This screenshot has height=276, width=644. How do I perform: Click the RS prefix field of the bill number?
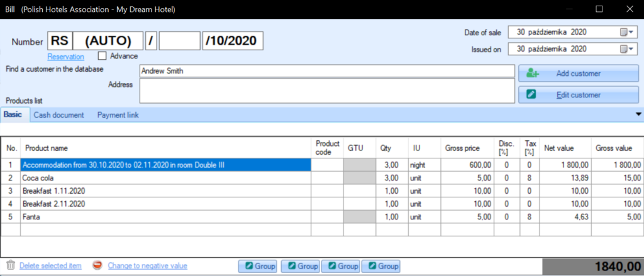pyautogui.click(x=60, y=41)
